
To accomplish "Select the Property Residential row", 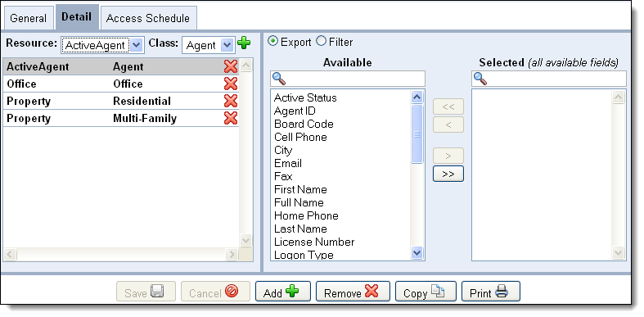I will [x=121, y=101].
